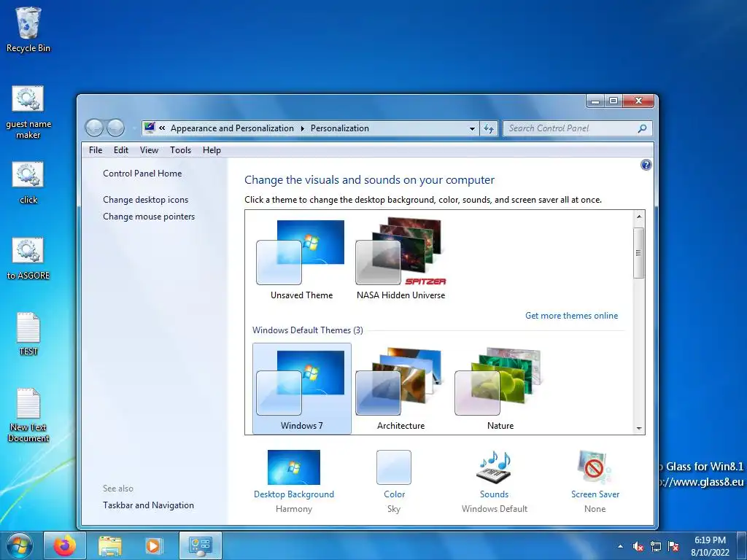This screenshot has width=747, height=560.
Task: Click Change mouse pointers link
Action: click(x=149, y=216)
